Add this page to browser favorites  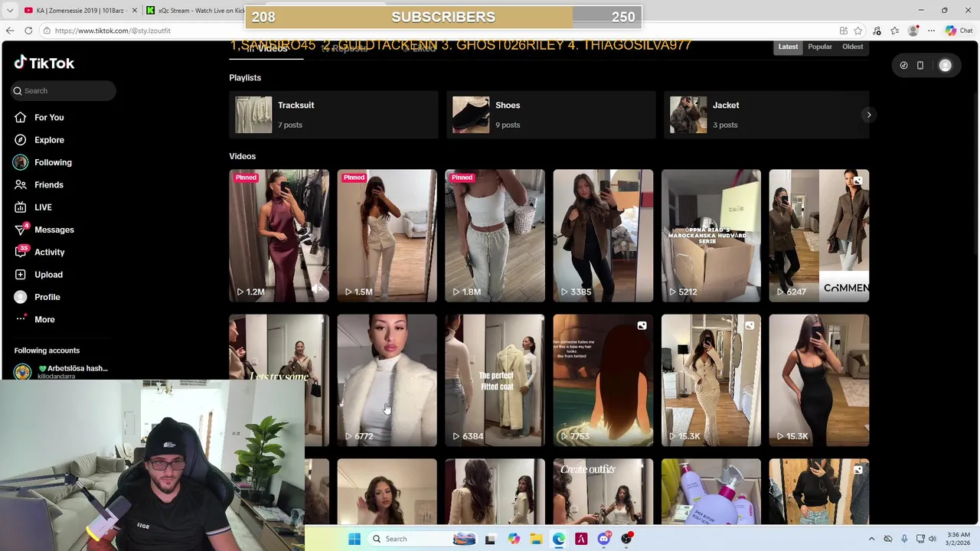(x=860, y=31)
